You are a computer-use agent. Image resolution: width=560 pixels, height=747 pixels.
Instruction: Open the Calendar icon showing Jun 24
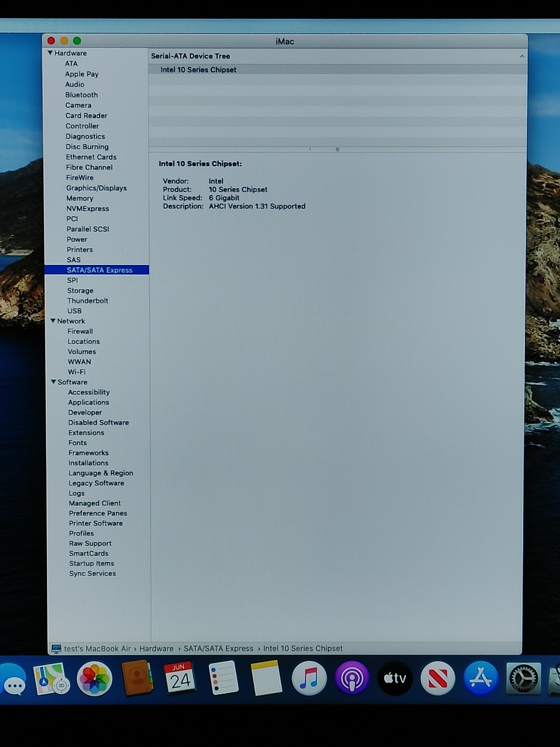coord(180,678)
